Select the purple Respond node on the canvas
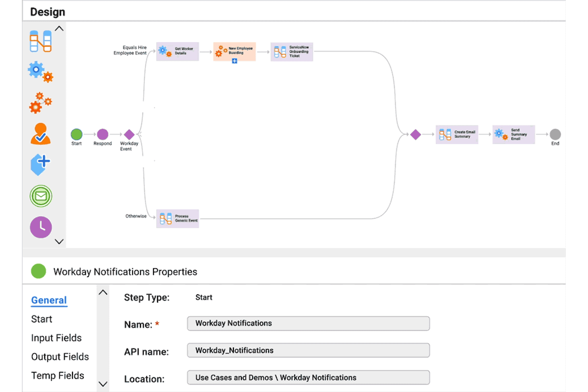588x392 pixels. point(103,134)
